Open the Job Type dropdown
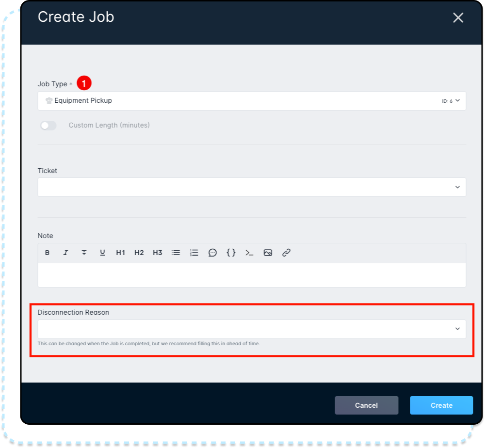 (252, 101)
